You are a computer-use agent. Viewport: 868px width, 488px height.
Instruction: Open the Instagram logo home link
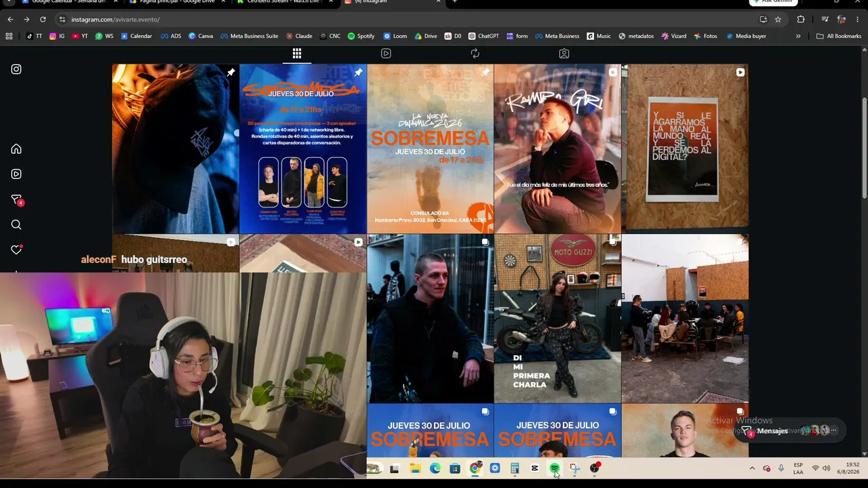pyautogui.click(x=16, y=69)
